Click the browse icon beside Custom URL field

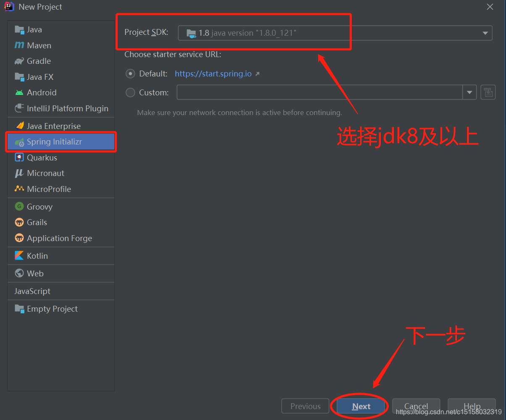coord(488,92)
